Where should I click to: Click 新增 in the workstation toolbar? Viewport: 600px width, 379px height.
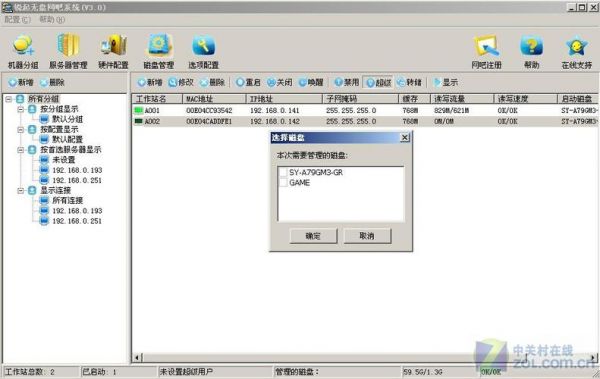150,82
